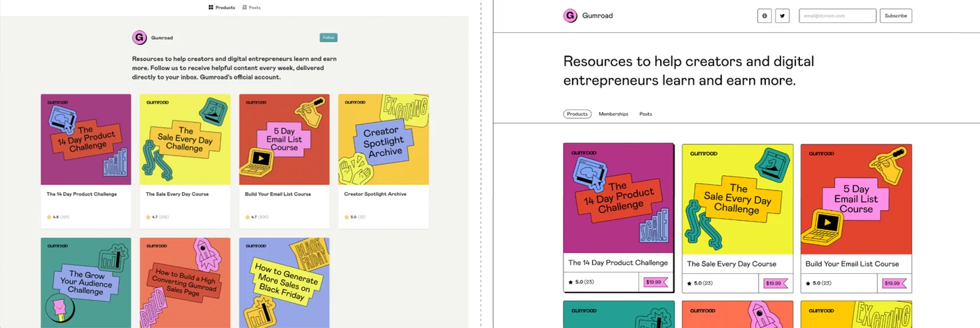Click 'The Sale Every Day Course' title, gray page
980x328 pixels.
(x=177, y=194)
